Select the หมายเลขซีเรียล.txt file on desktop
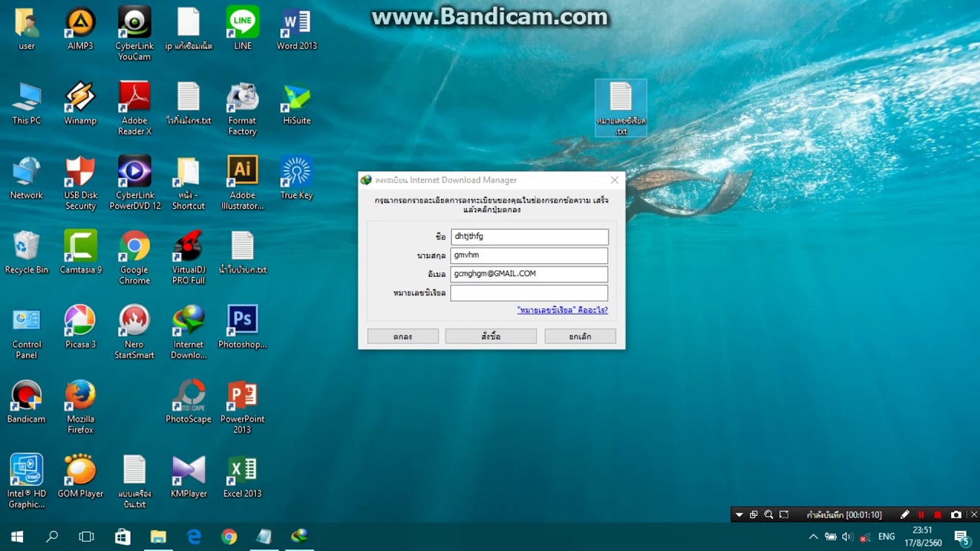 point(621,108)
